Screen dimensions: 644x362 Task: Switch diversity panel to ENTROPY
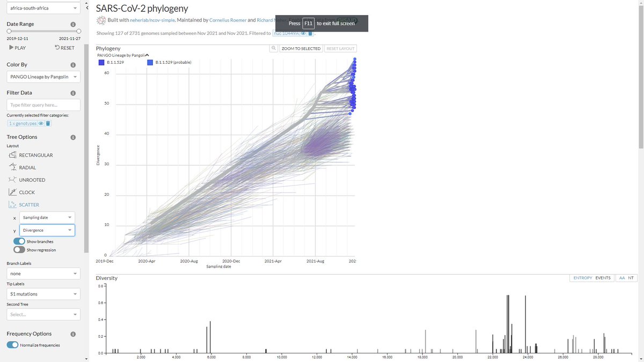[x=582, y=278]
